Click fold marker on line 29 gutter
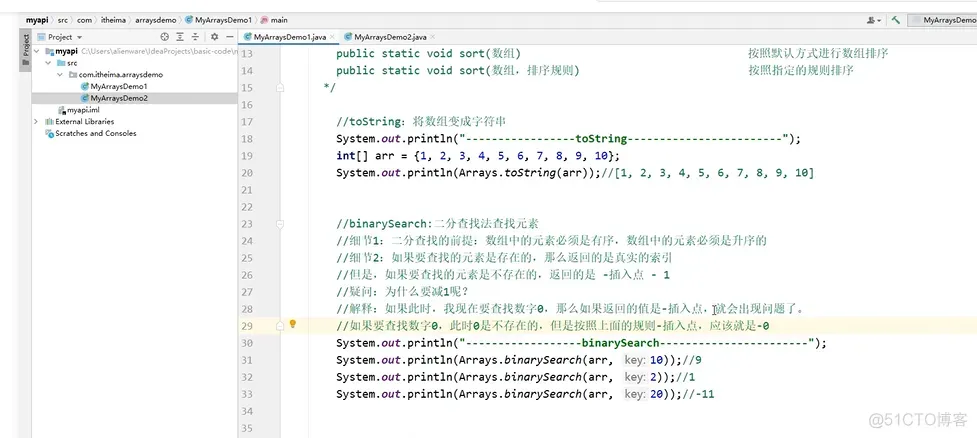Screen dimensions: 977x438 pos(280,326)
